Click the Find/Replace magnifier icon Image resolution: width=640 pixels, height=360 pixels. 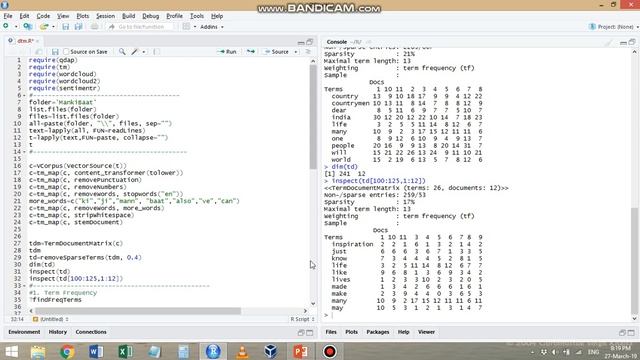coord(122,52)
